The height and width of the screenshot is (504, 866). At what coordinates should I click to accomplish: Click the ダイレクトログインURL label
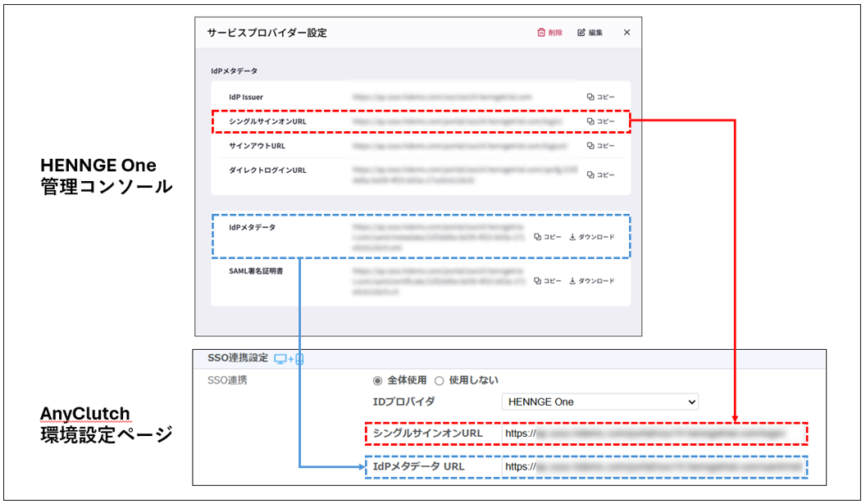[x=267, y=170]
